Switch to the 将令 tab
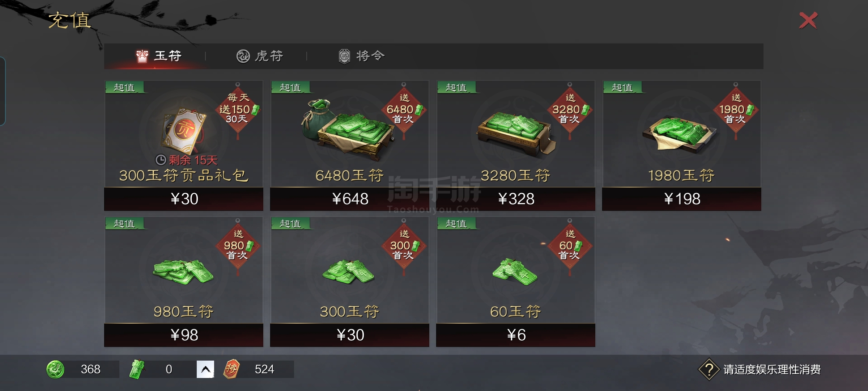This screenshot has width=868, height=391. 362,56
